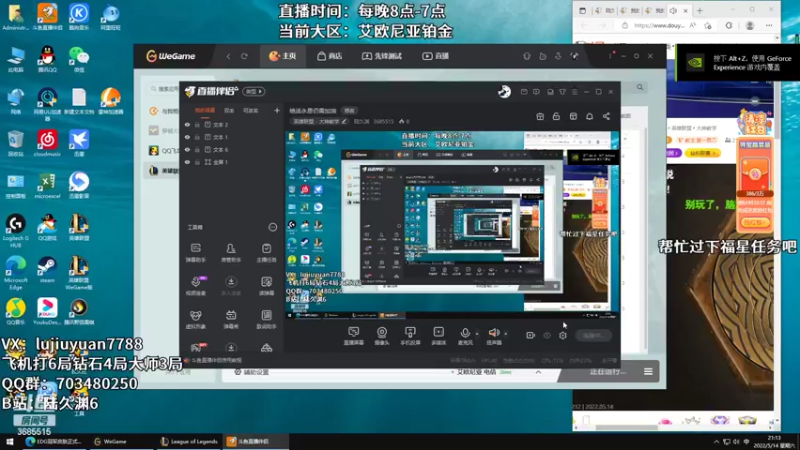This screenshot has height=450, width=800.
Task: Click the lock icon in stream header
Action: click(x=556, y=116)
